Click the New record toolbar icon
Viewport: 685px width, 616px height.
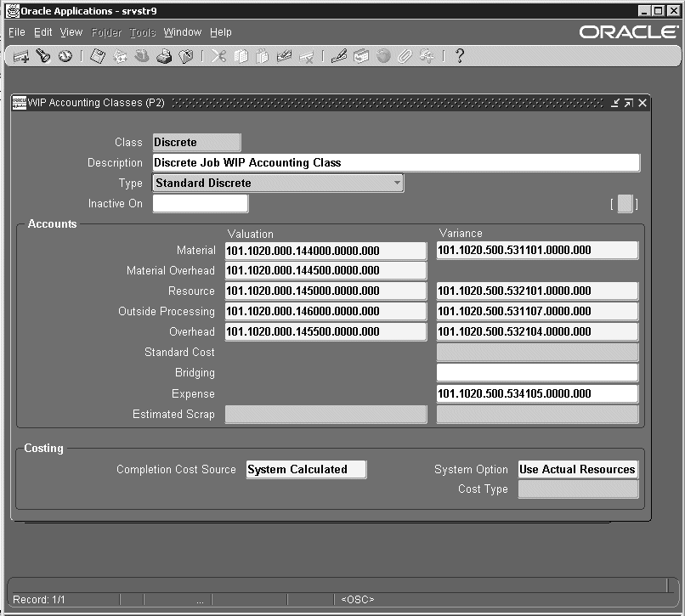pyautogui.click(x=20, y=56)
